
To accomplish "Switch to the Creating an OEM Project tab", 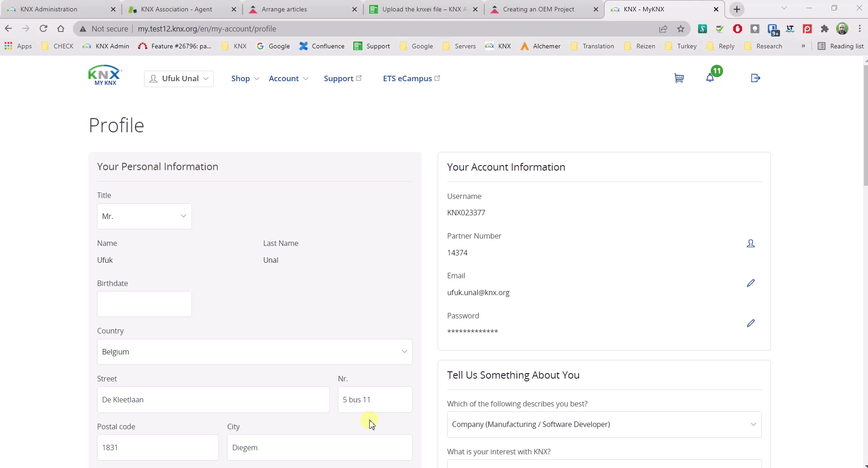I will click(x=544, y=9).
